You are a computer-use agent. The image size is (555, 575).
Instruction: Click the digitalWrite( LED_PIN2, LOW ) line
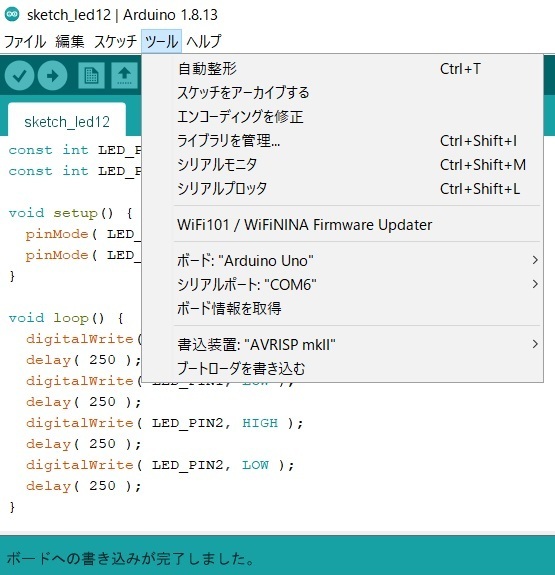tap(160, 465)
